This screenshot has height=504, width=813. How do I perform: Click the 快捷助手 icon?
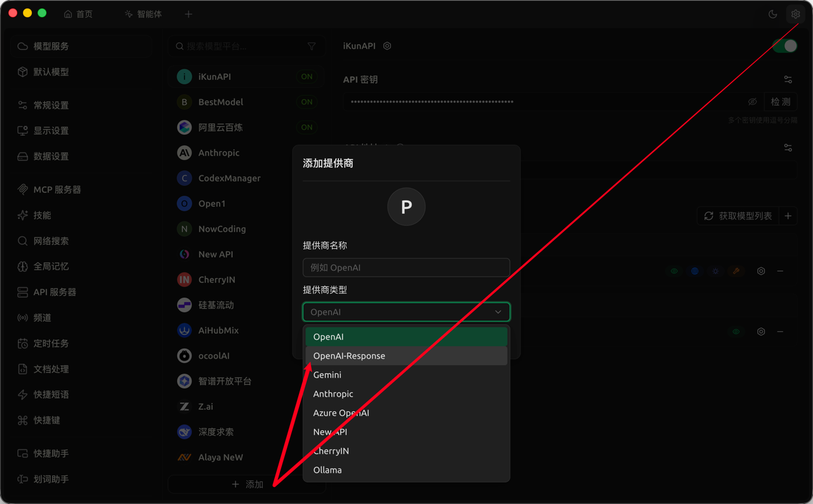(23, 454)
